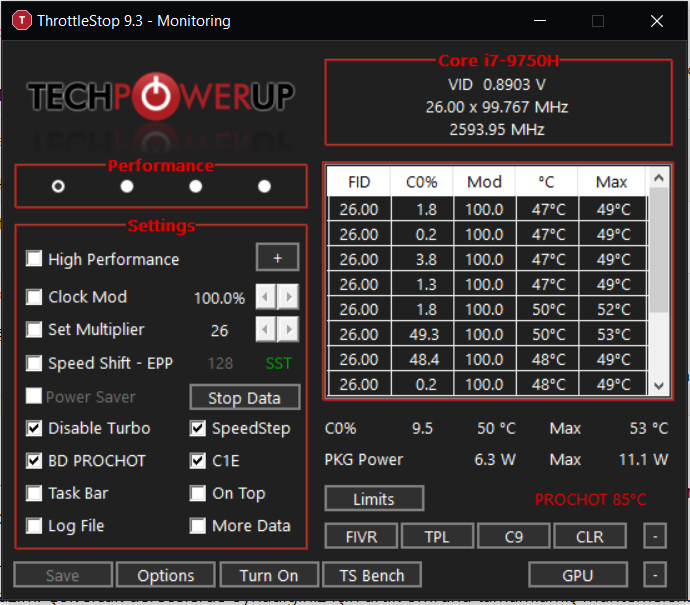Increase Clock Mod with right arrow

click(x=288, y=297)
